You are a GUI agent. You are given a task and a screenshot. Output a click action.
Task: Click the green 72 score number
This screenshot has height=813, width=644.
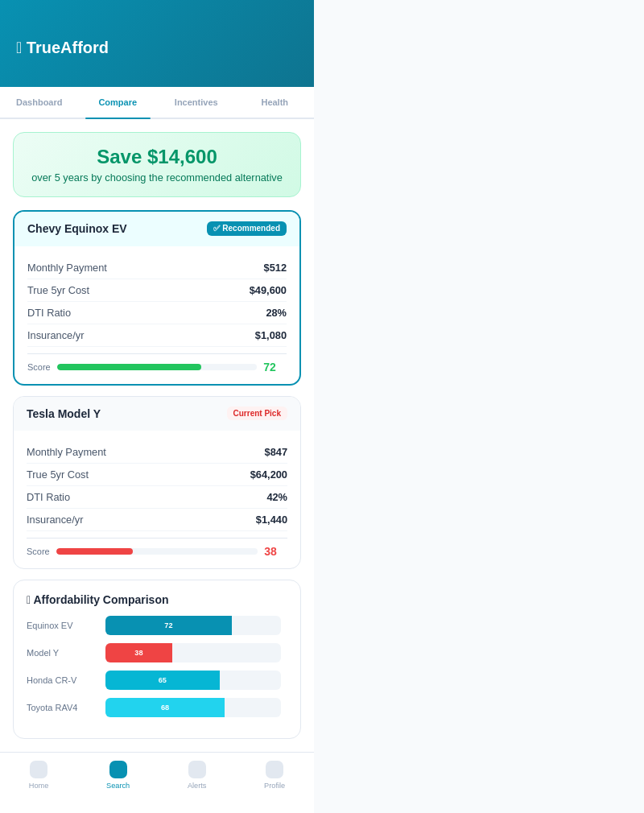pos(270,367)
